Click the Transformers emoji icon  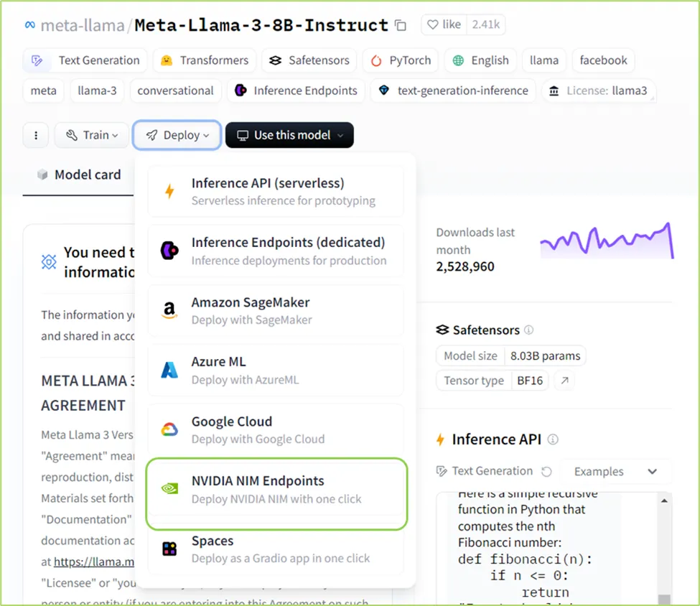click(167, 60)
